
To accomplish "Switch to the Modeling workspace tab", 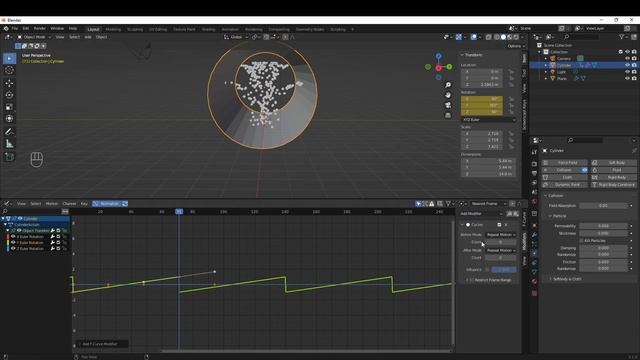I will point(113,29).
